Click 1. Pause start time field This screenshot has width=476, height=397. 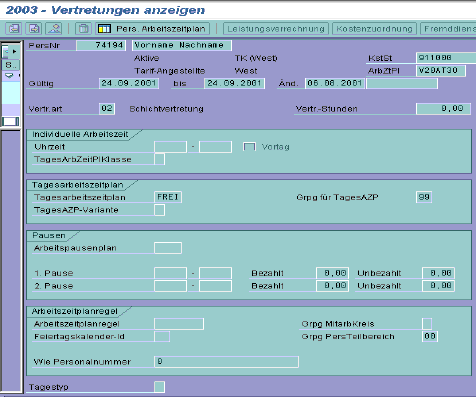pos(170,273)
